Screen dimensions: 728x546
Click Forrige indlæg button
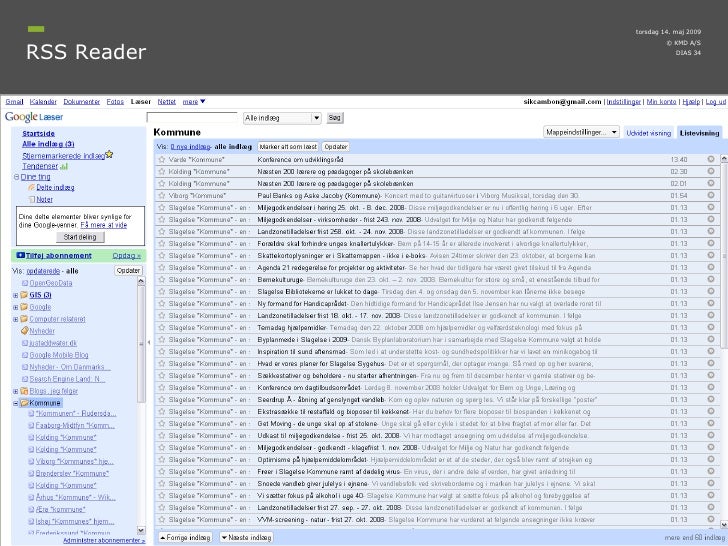185,538
